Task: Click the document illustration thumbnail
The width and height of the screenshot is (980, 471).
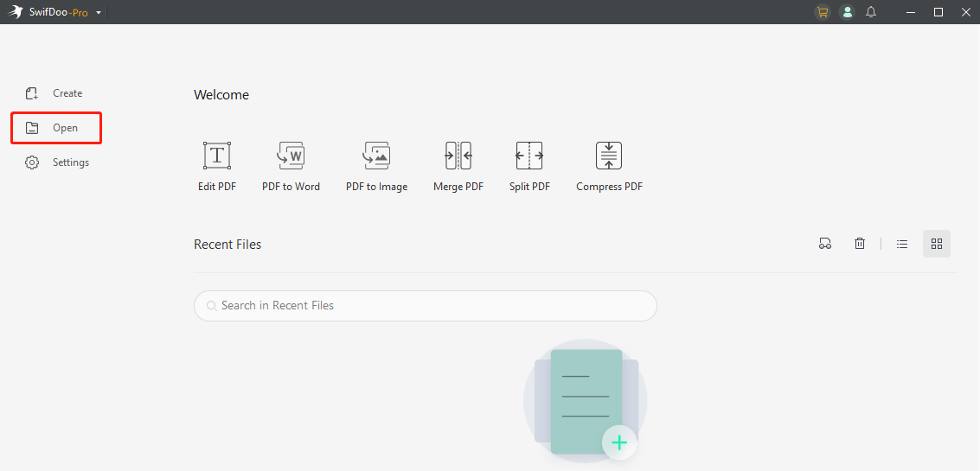Action: [586, 401]
